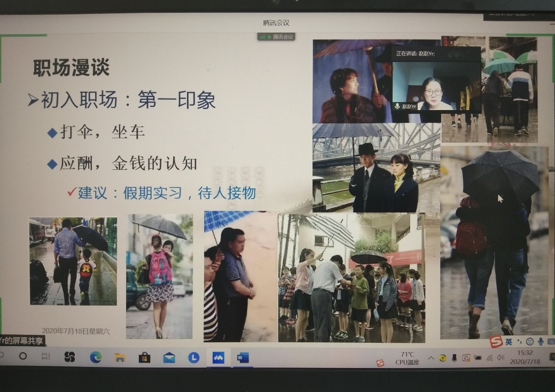Click the date text 2020年7月18日星期六
This screenshot has width=555, height=392.
76,331
